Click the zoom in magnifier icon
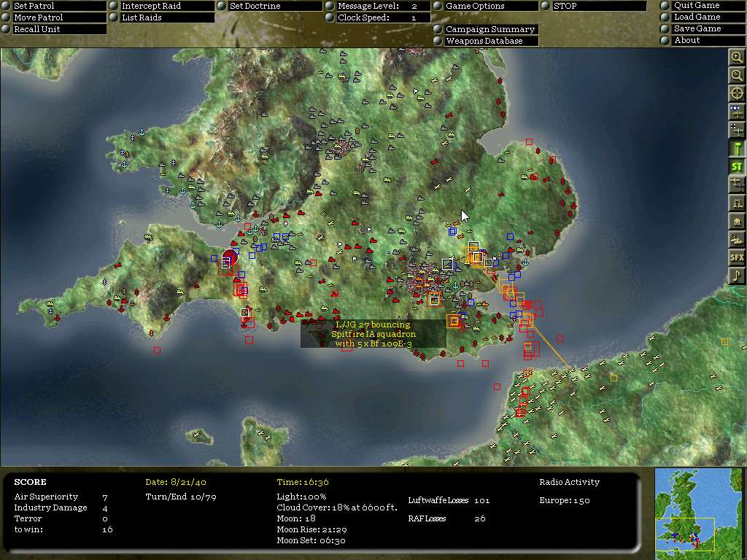The height and width of the screenshot is (560, 747). pos(737,58)
